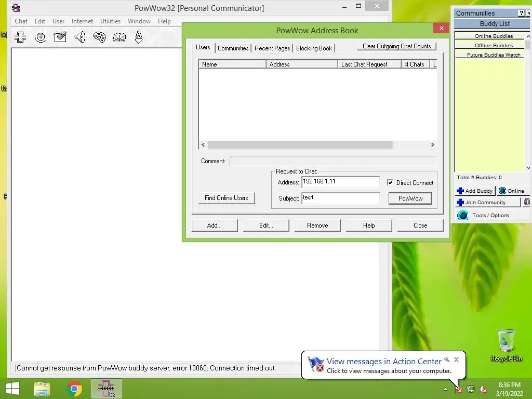532x399 pixels.
Task: Click the muted volume tray icon
Action: point(483,389)
